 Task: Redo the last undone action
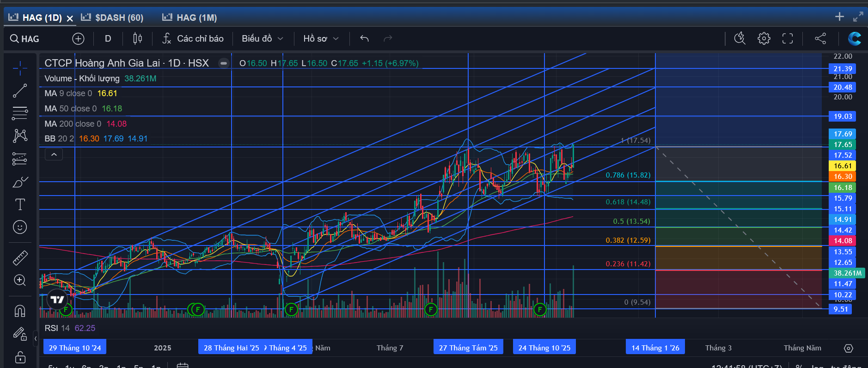(x=388, y=38)
